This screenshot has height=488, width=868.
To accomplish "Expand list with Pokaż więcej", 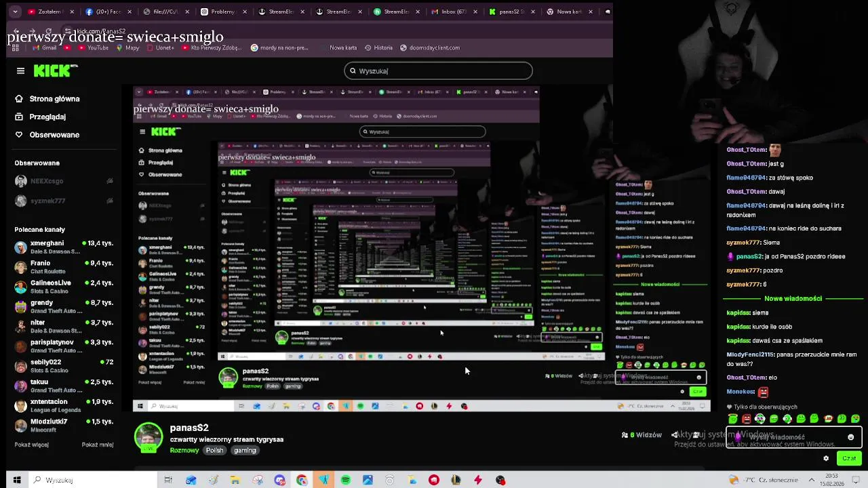I will coord(31,445).
